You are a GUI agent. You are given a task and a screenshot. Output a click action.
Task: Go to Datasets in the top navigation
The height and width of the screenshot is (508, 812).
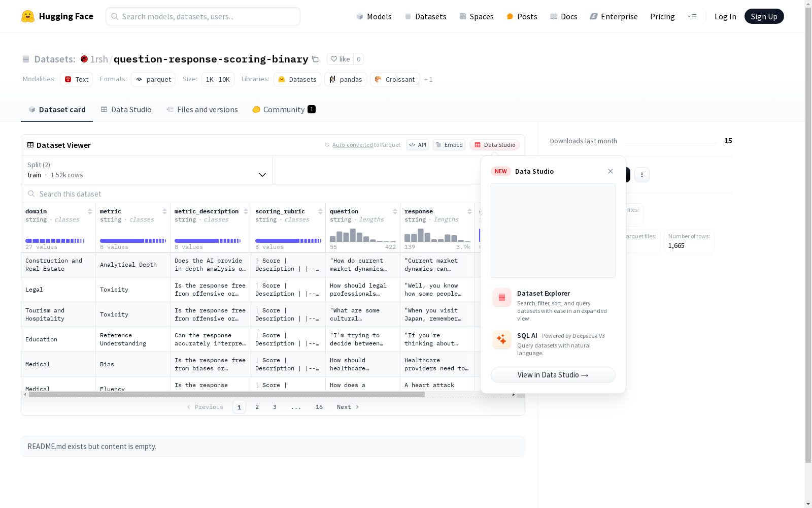tap(425, 16)
